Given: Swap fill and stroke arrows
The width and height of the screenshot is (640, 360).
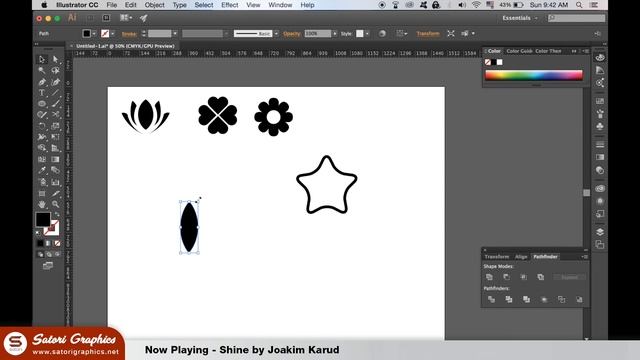Looking at the screenshot, I should pos(57,214).
